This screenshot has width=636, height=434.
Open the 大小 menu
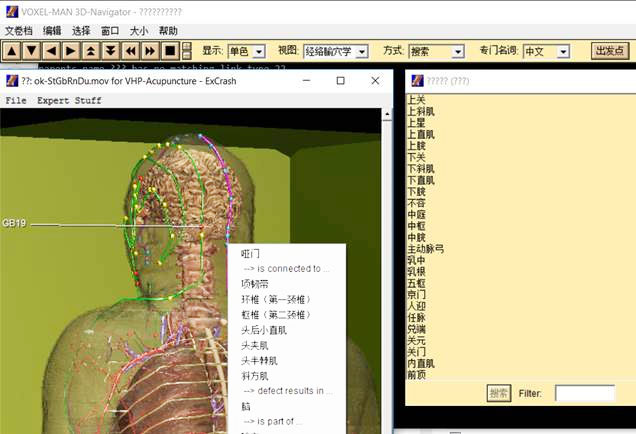pyautogui.click(x=139, y=31)
